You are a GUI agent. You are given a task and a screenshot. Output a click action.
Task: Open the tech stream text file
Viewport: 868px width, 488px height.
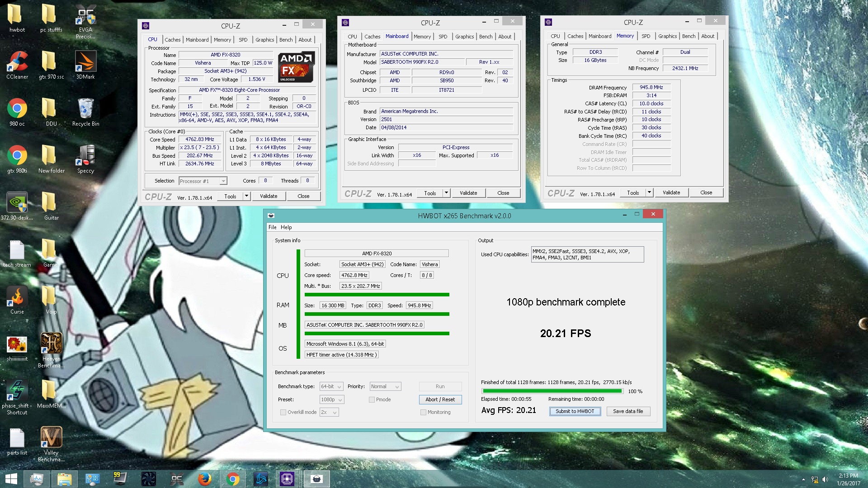click(x=17, y=253)
